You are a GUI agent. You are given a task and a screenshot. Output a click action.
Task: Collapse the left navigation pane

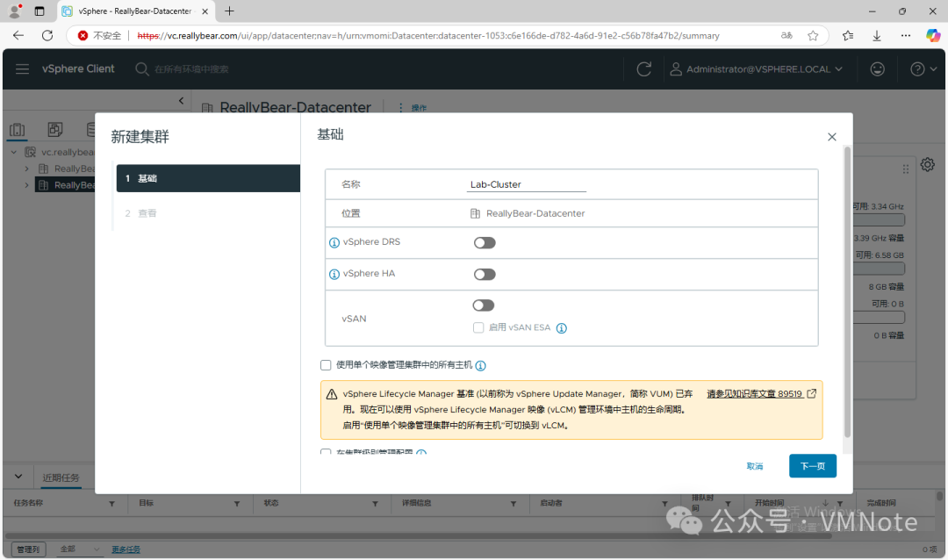[x=182, y=100]
